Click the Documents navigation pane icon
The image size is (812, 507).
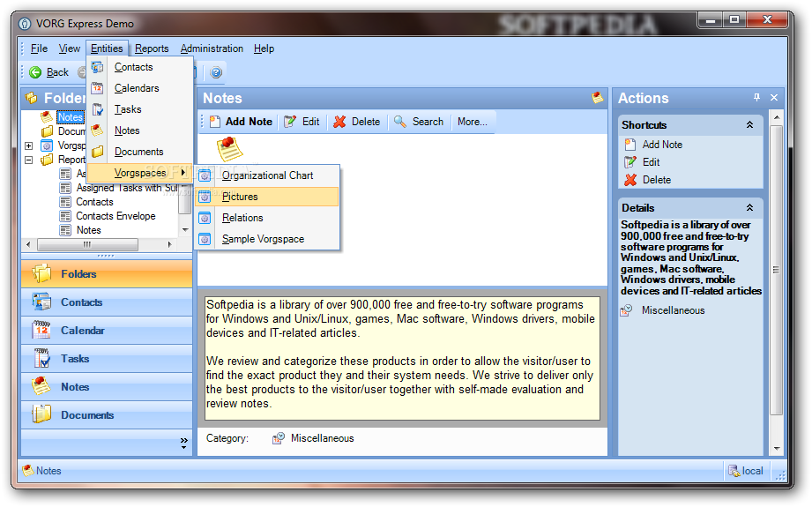(x=41, y=414)
